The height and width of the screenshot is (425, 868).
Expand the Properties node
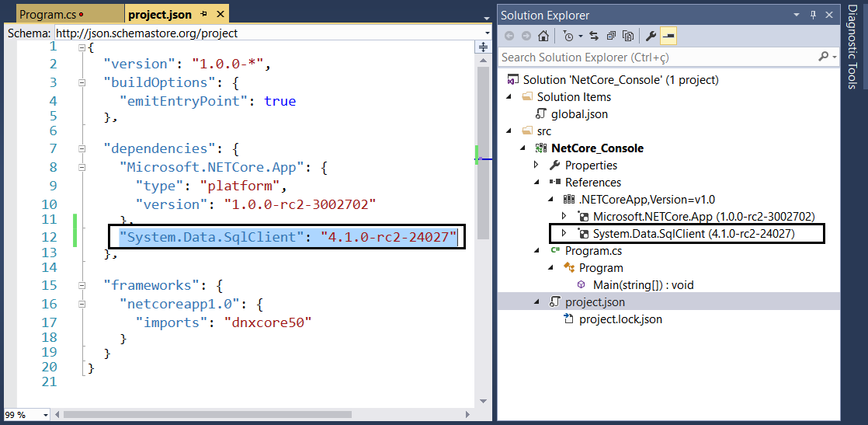[536, 165]
